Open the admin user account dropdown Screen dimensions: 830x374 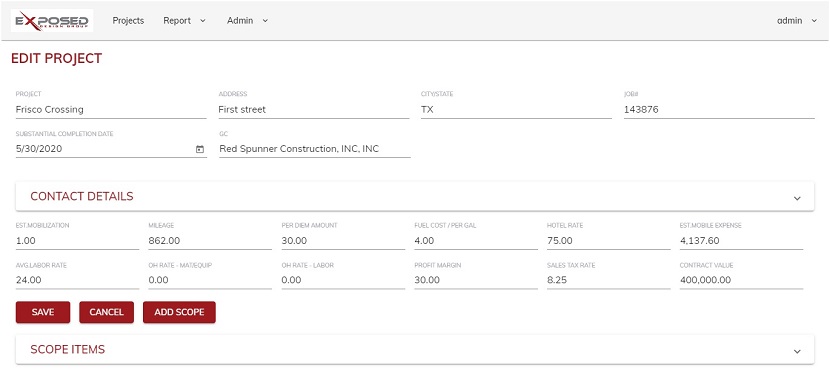click(x=797, y=21)
